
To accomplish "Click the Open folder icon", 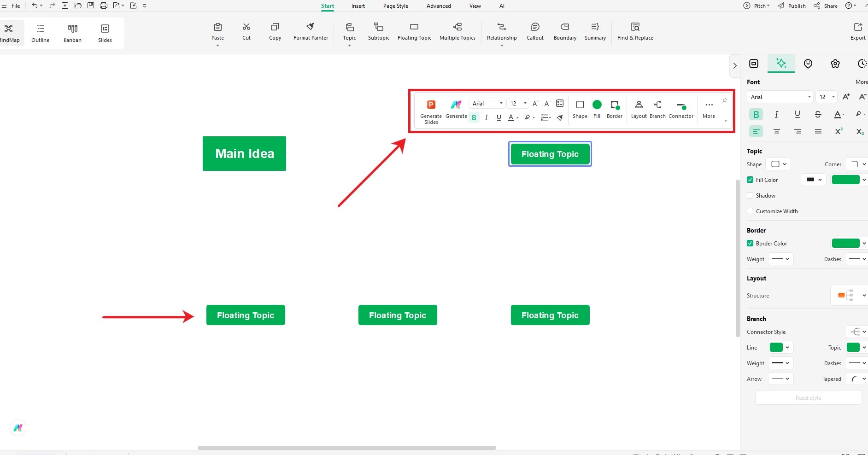I will [x=78, y=6].
